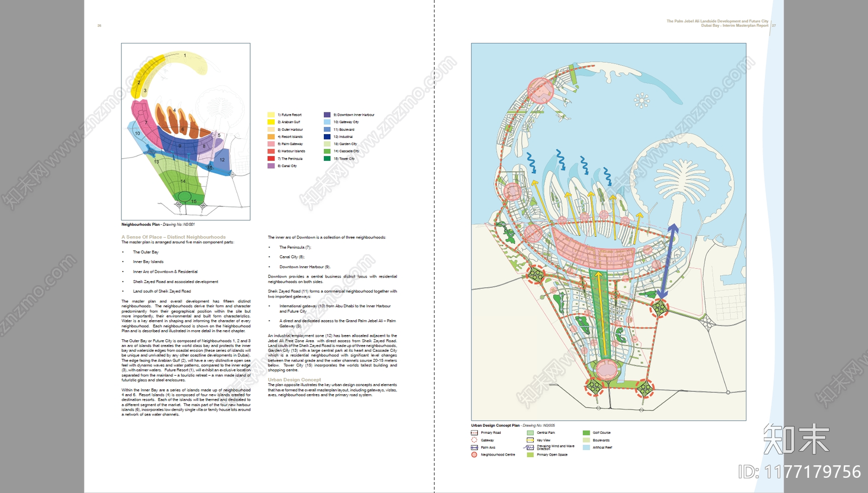The image size is (868, 493).
Task: Click the Resort Islands orange swatch
Action: (x=271, y=137)
